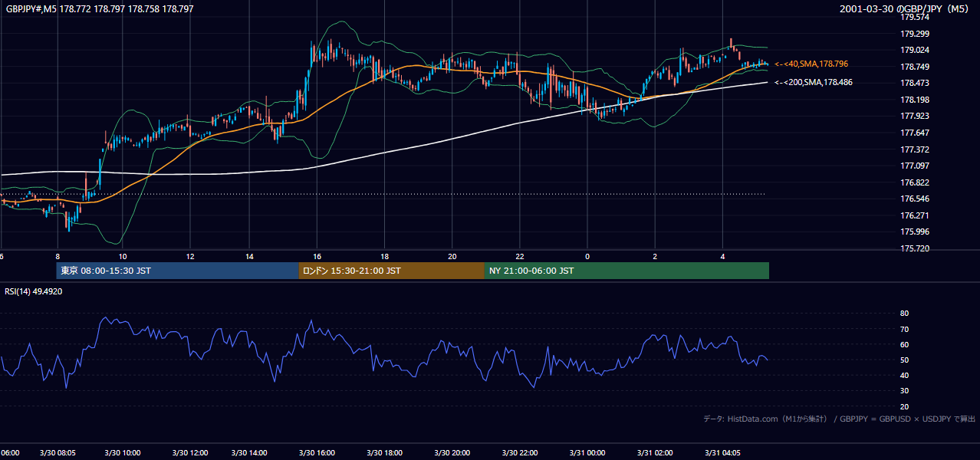Select the 200 SMA 178.486 white label
The height and width of the screenshot is (460, 980).
tap(814, 82)
